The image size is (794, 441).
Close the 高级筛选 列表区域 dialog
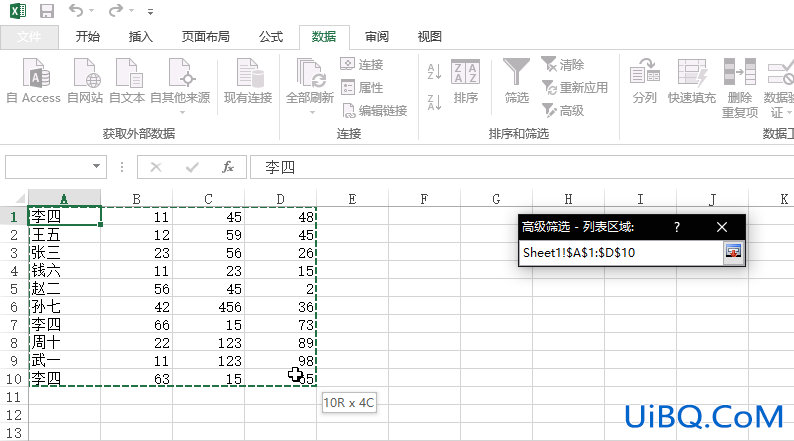pyautogui.click(x=722, y=227)
